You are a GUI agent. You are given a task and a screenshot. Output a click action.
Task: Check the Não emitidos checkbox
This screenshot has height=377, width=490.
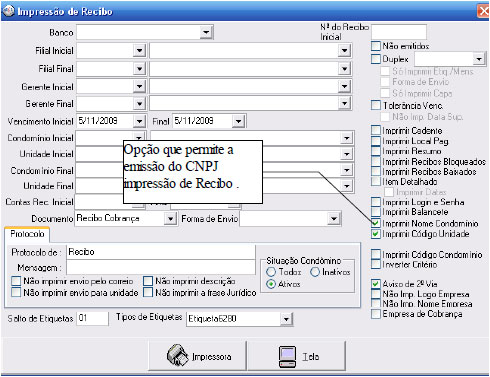pos(376,46)
